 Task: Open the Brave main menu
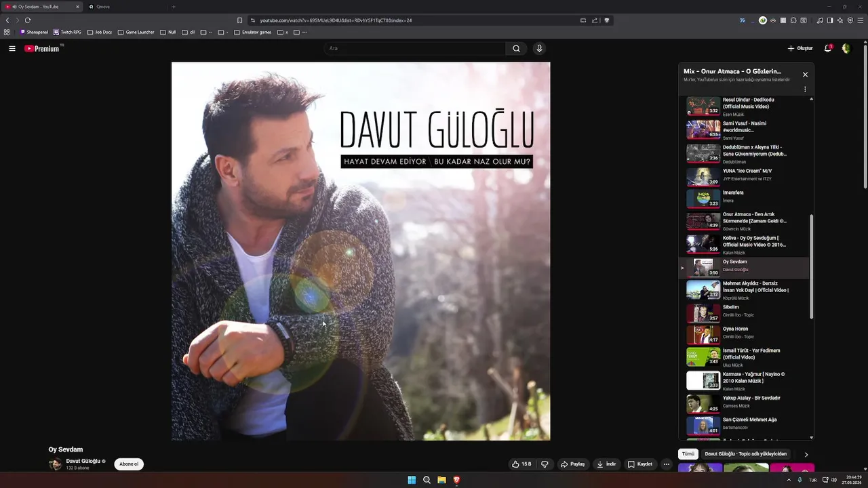(x=860, y=20)
